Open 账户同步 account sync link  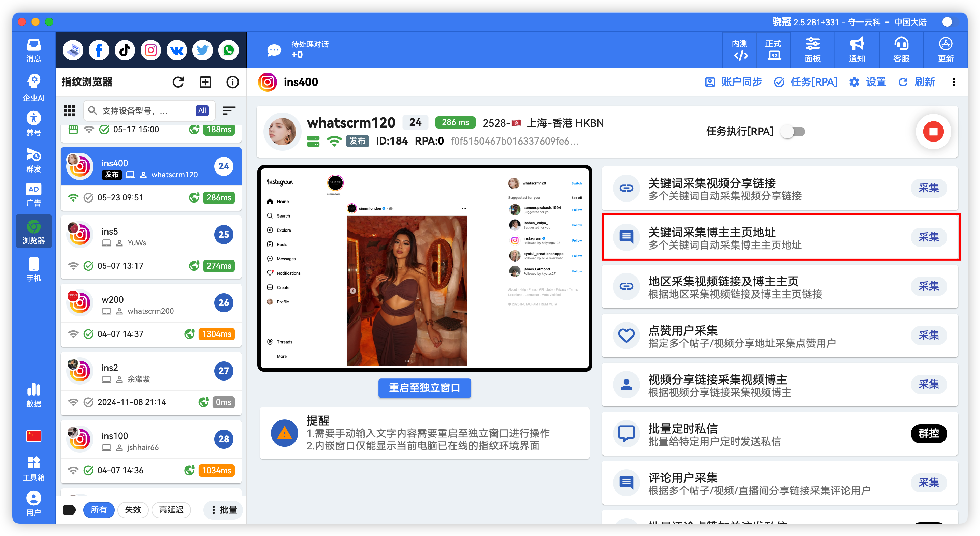click(x=734, y=82)
